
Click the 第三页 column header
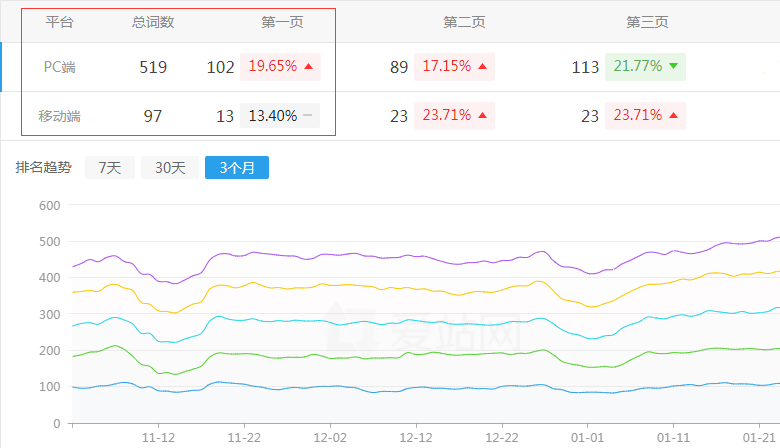[647, 21]
